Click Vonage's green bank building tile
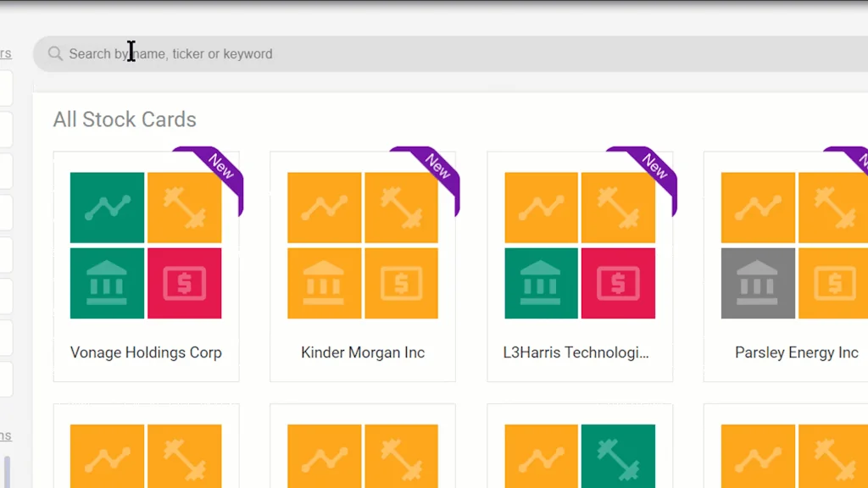The width and height of the screenshot is (868, 488). (x=107, y=283)
